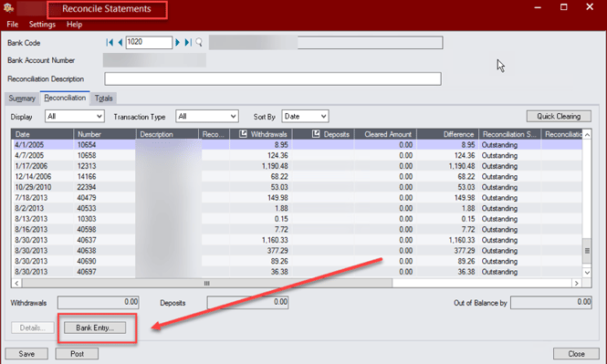Minimize the Reconcile Statements window
The image size is (607, 364).
click(x=538, y=7)
